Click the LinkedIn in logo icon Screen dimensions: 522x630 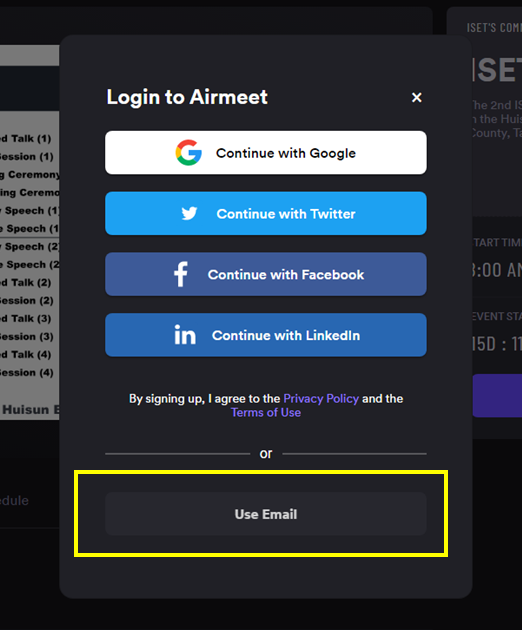click(x=185, y=335)
